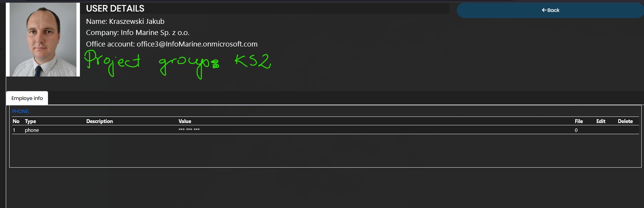Go back using the Back button
The image size is (644, 208).
550,10
